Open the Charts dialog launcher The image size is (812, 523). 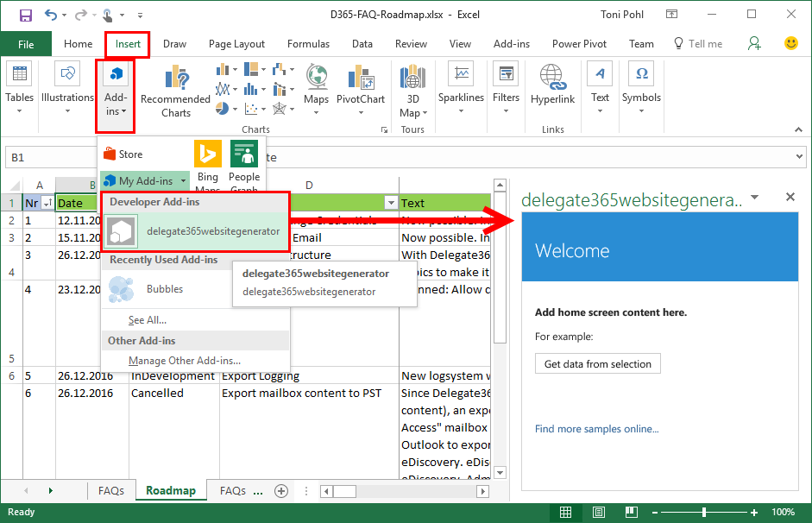pyautogui.click(x=383, y=128)
